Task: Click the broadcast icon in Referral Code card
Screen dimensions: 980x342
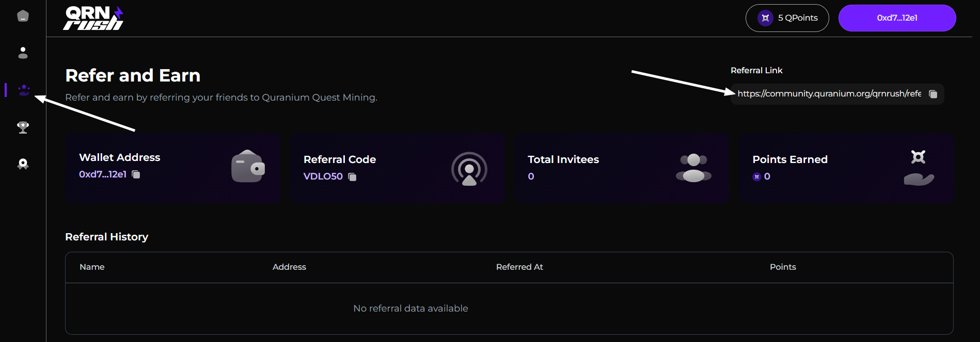Action: (x=469, y=169)
